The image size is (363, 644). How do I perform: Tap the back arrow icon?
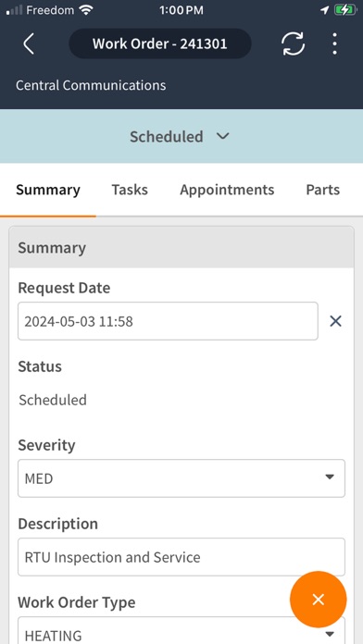29,43
